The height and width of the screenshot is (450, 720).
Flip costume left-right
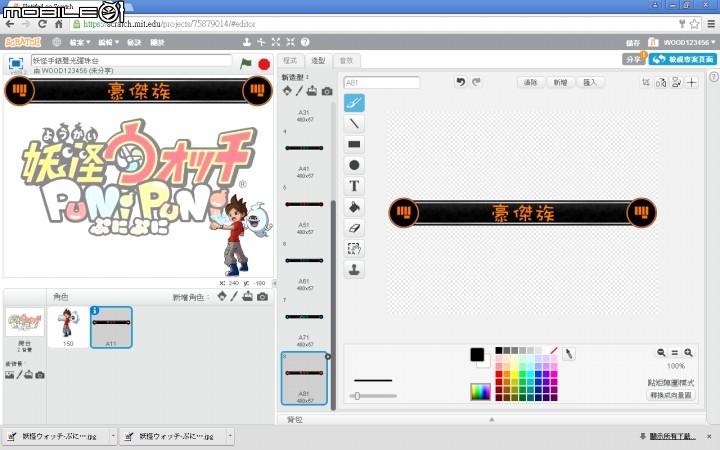pyautogui.click(x=661, y=82)
